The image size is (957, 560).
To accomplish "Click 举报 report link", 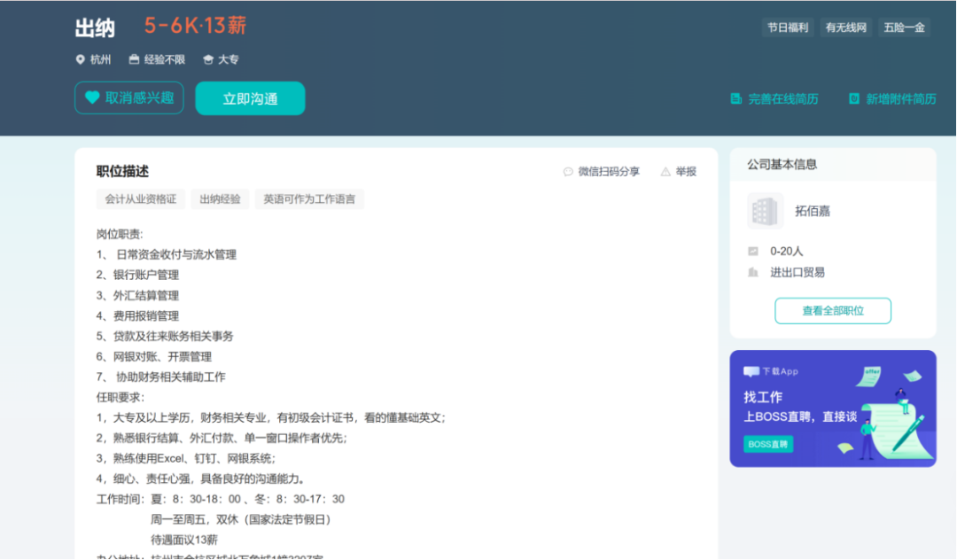I will click(x=686, y=171).
